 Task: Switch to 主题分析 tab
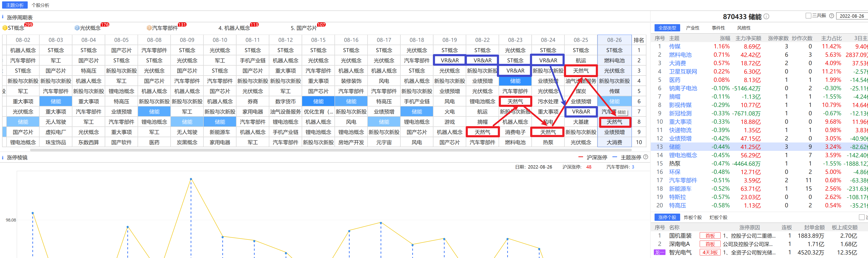[x=15, y=5]
